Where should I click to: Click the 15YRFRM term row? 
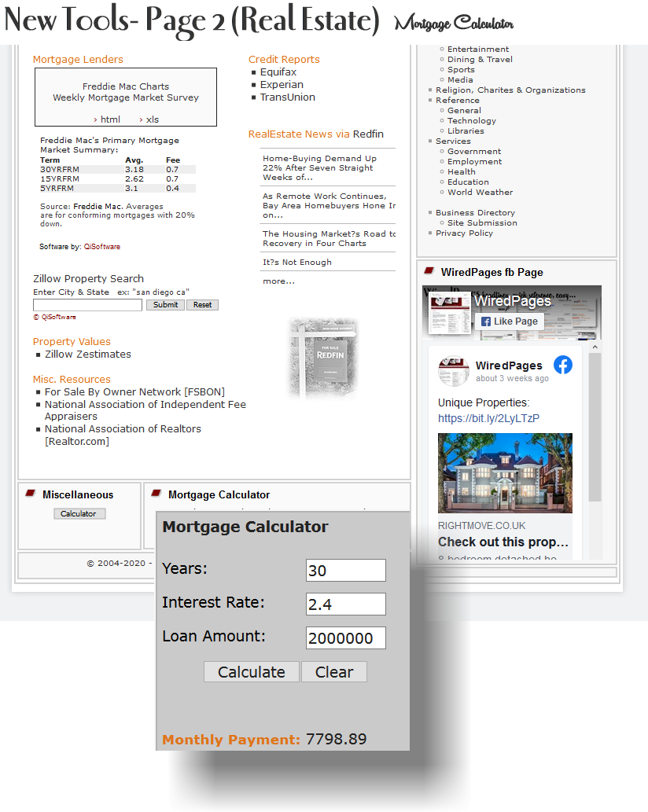118,178
